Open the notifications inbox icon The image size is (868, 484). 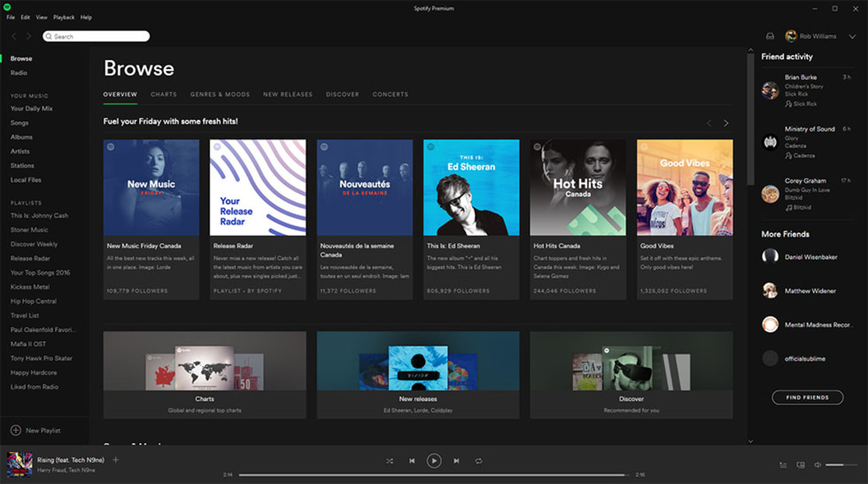[x=770, y=36]
